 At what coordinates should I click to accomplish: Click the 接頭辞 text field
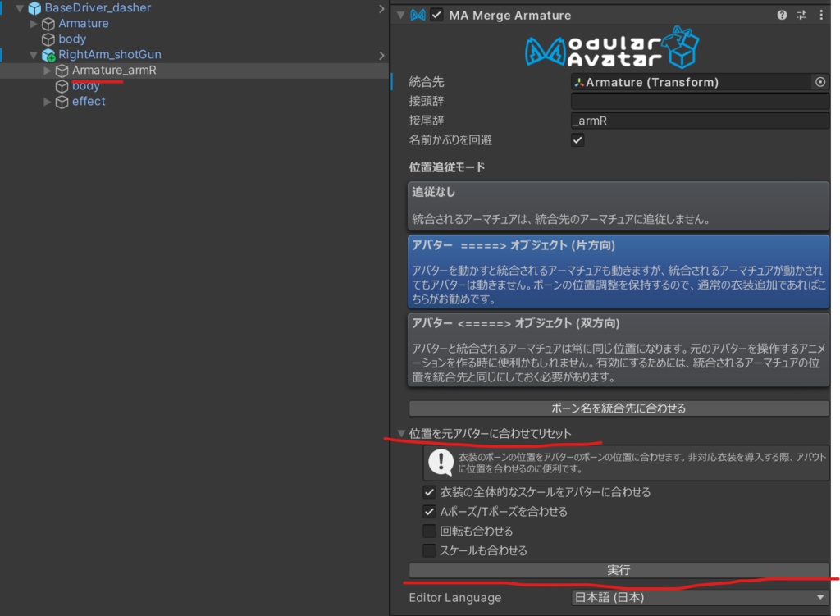click(x=700, y=101)
